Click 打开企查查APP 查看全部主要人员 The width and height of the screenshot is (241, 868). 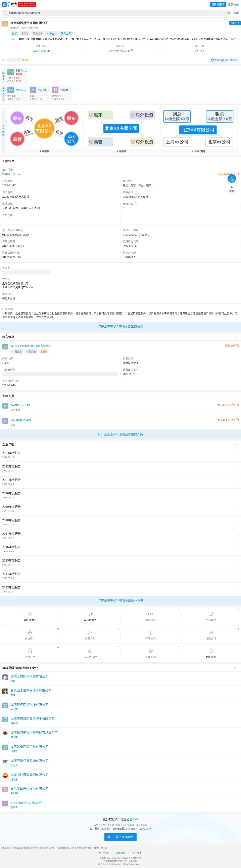(120, 434)
